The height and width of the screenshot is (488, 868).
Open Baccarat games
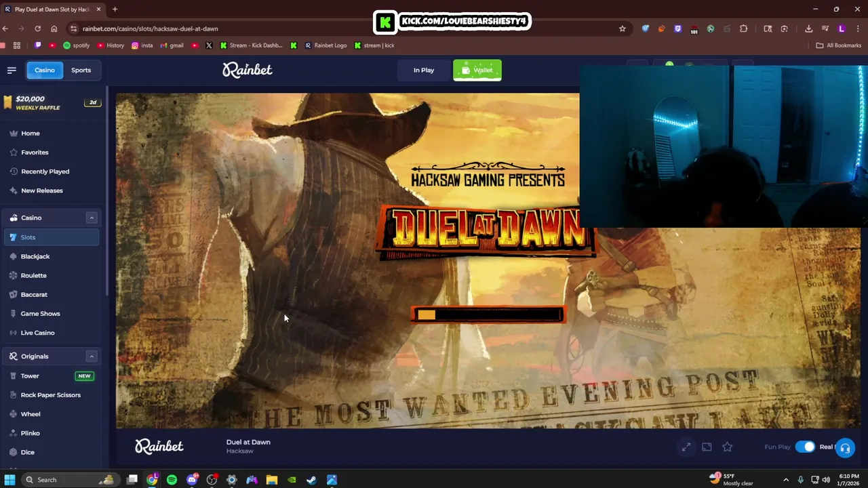pyautogui.click(x=34, y=294)
